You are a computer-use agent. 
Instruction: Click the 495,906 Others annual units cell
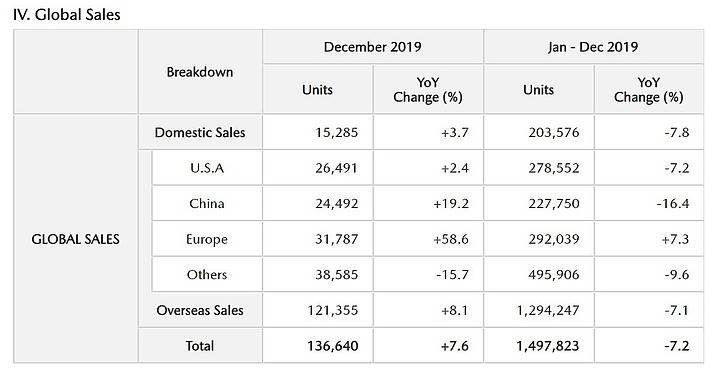539,275
